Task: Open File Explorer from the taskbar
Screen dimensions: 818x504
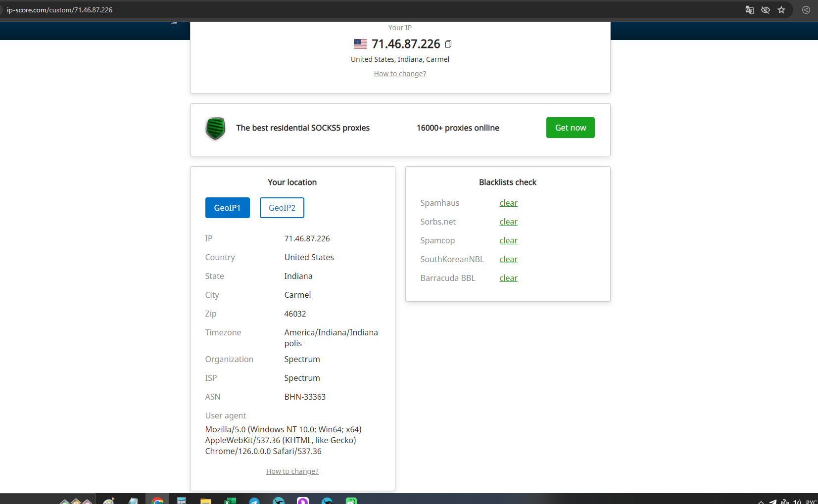Action: [205, 501]
